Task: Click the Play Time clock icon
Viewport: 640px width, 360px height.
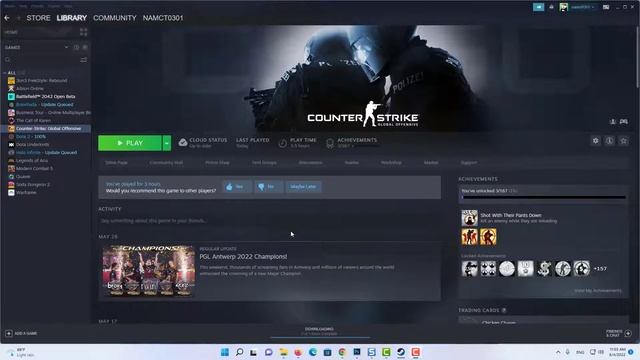Action: coord(282,143)
